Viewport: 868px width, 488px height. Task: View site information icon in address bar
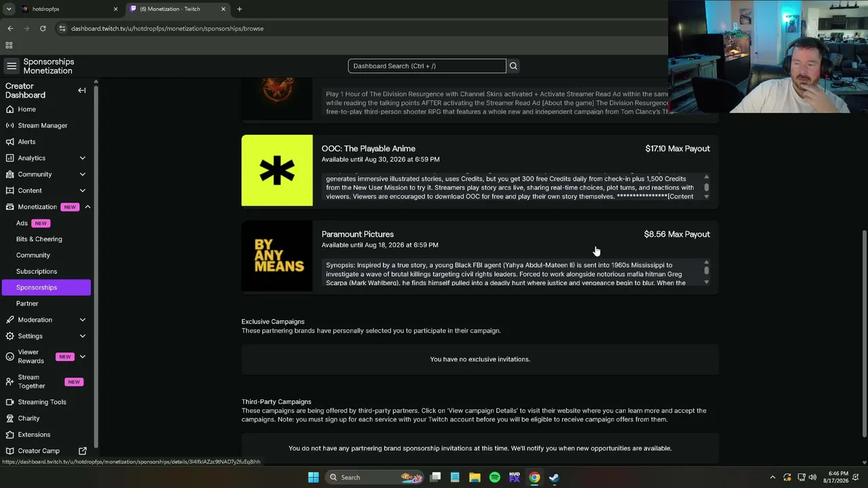tap(62, 28)
